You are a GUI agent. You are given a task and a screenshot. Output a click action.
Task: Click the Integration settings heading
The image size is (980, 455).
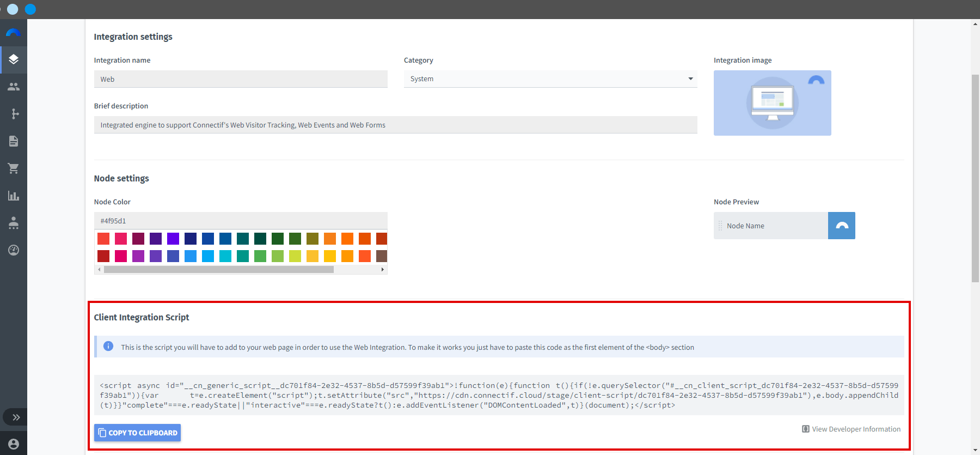133,37
